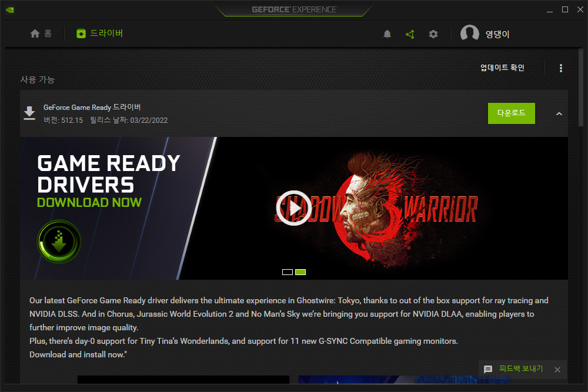Click the release date 03/22/2022
Image resolution: width=588 pixels, height=392 pixels.
pyautogui.click(x=149, y=120)
